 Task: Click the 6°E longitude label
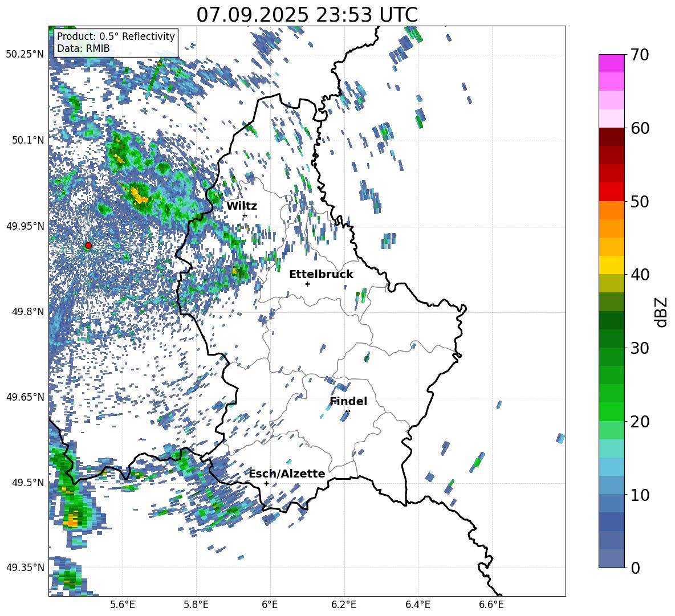pyautogui.click(x=270, y=605)
